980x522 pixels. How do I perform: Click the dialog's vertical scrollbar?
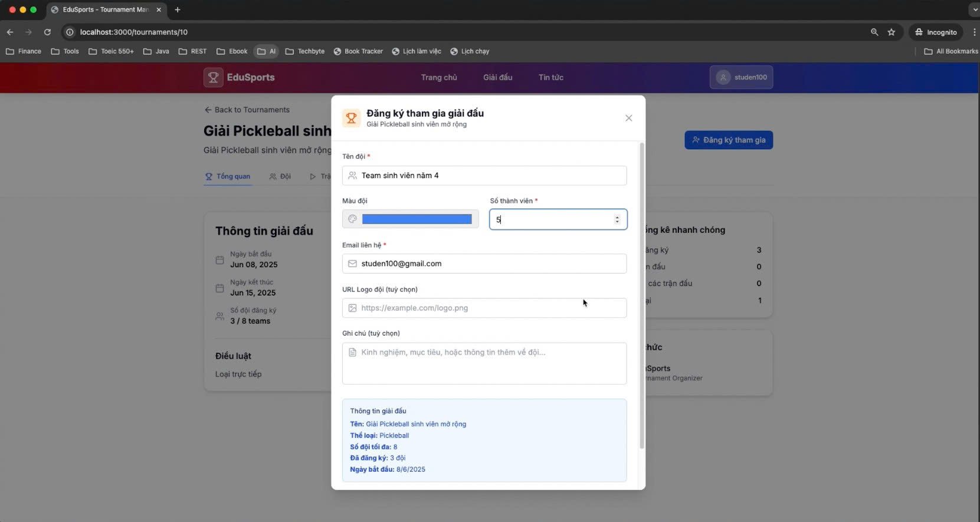(x=642, y=295)
